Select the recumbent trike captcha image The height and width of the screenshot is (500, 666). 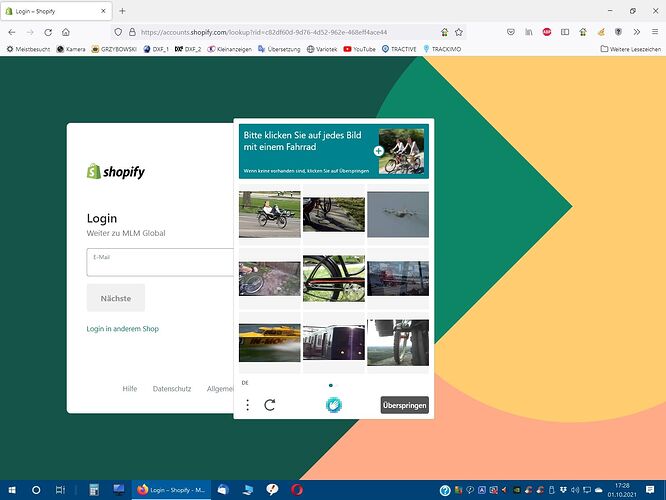click(270, 214)
